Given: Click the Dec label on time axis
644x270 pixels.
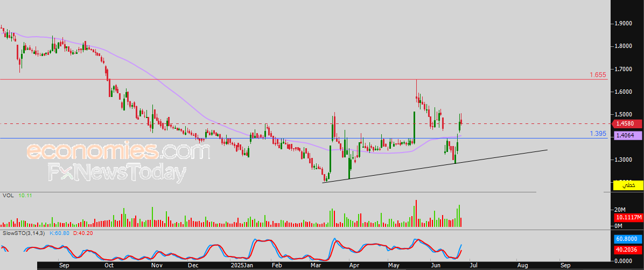Looking at the screenshot, I should 193,266.
